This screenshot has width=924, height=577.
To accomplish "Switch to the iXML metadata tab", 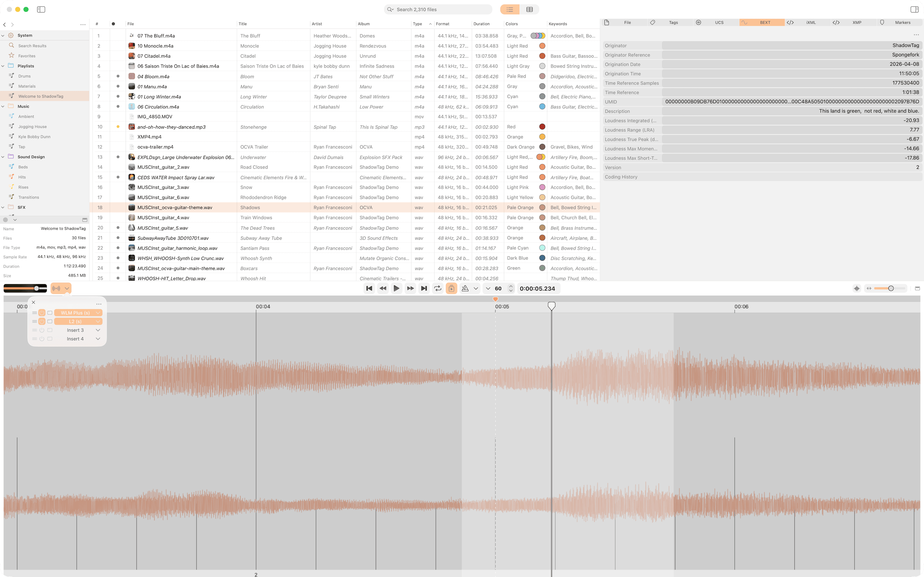I will [x=811, y=22].
